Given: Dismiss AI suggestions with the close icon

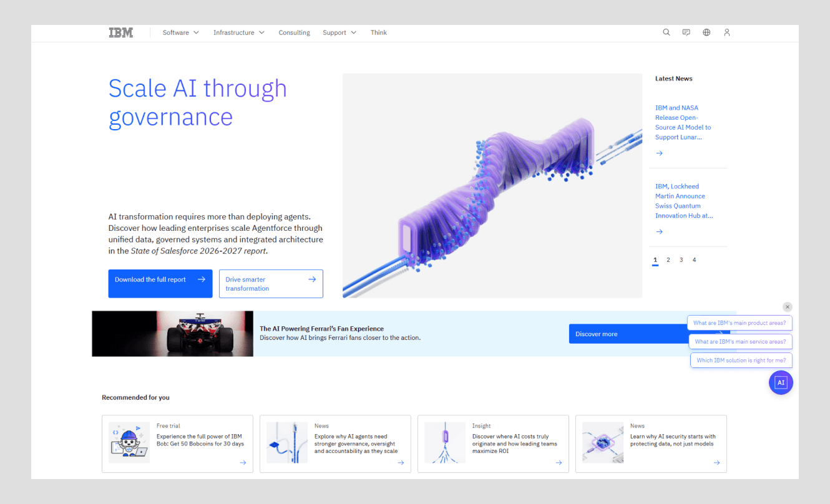Looking at the screenshot, I should coord(788,307).
